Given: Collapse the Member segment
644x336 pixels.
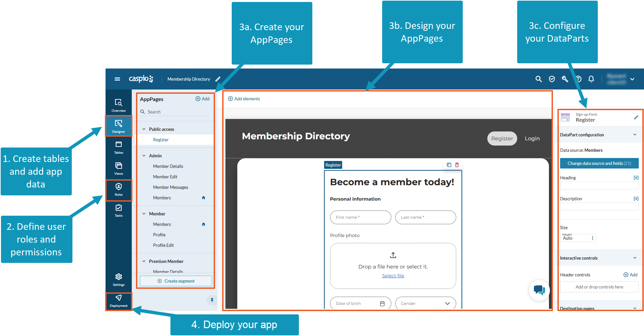Looking at the screenshot, I should pos(144,214).
